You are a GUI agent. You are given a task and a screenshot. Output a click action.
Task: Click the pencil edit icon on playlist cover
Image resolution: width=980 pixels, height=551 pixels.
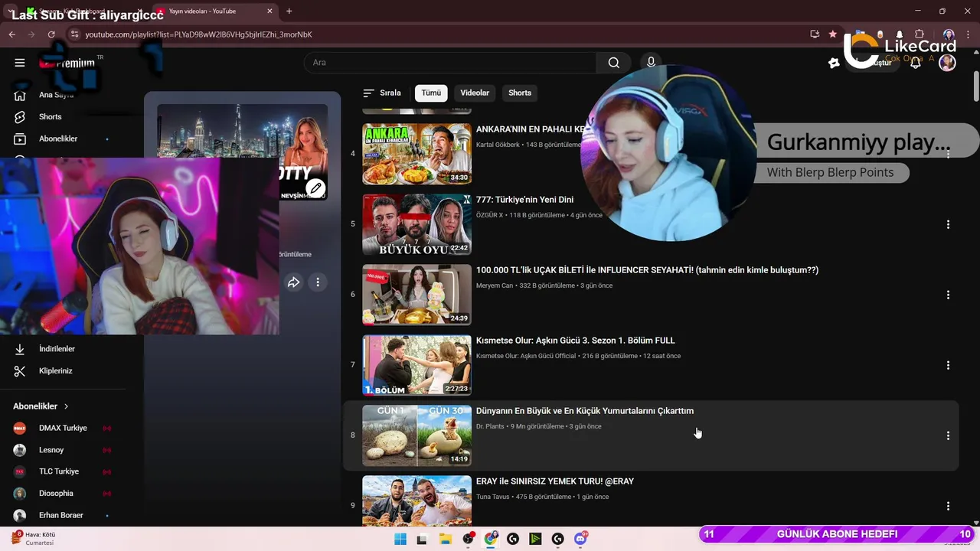(x=315, y=188)
